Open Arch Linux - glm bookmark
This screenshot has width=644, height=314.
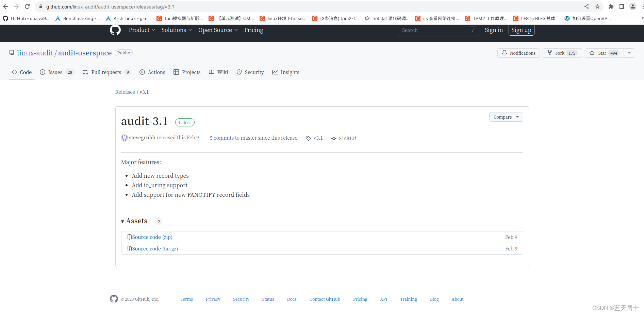click(128, 18)
